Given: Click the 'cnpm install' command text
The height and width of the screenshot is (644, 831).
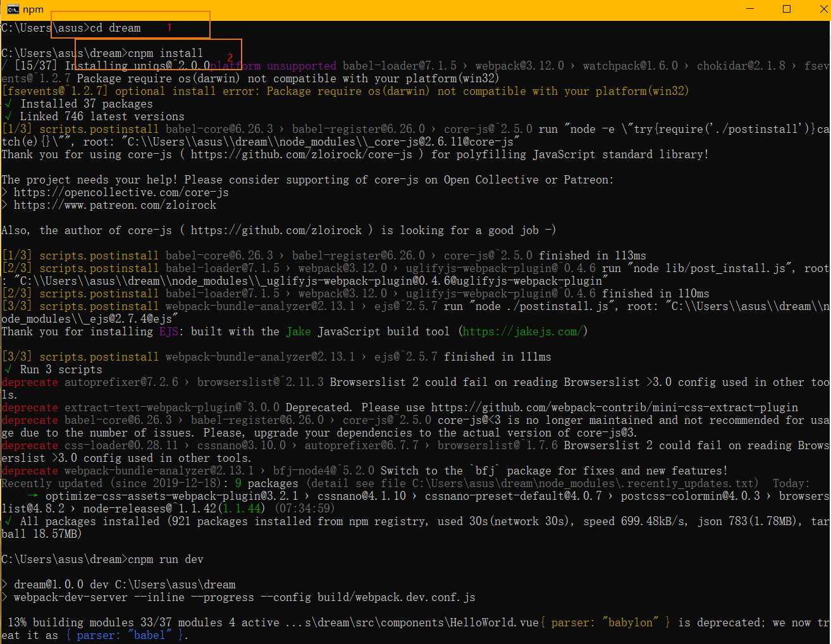Looking at the screenshot, I should pyautogui.click(x=165, y=53).
